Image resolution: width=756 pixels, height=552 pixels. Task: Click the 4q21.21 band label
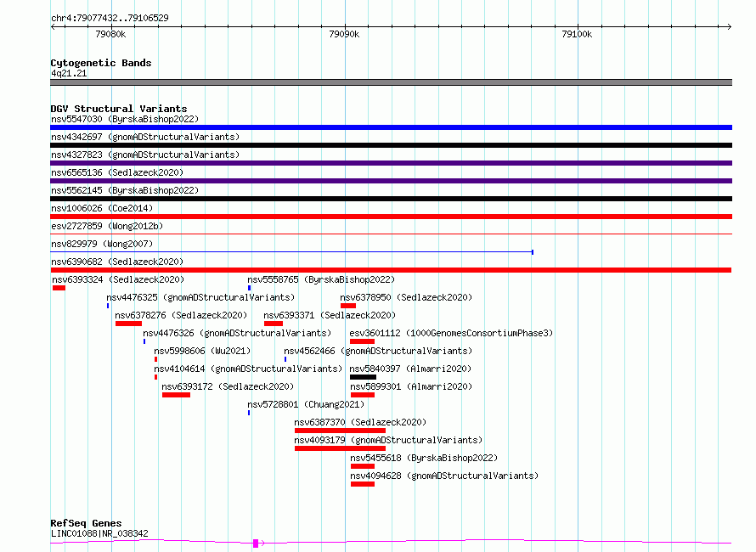(x=69, y=73)
